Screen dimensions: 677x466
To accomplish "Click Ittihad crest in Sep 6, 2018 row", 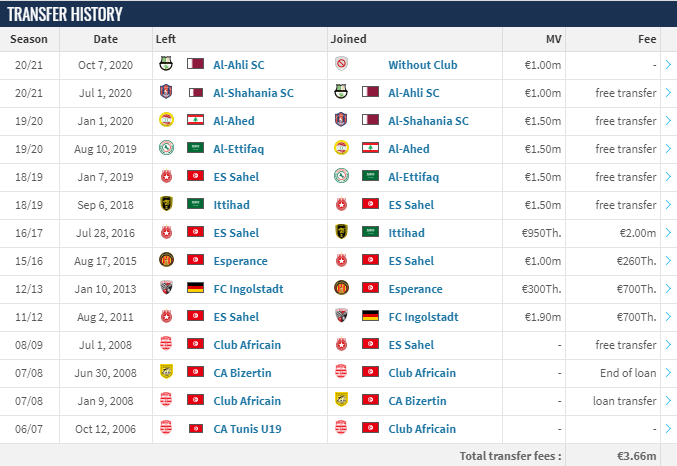I will (166, 203).
